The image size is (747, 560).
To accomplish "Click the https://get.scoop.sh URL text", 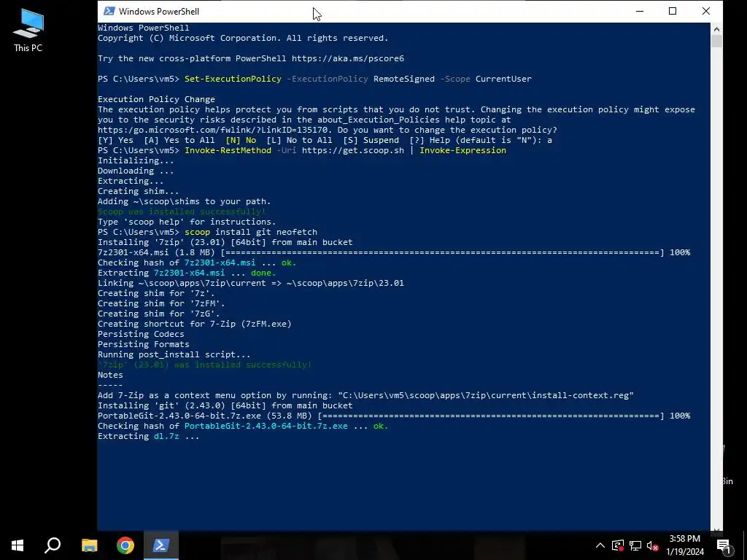I will pos(353,150).
